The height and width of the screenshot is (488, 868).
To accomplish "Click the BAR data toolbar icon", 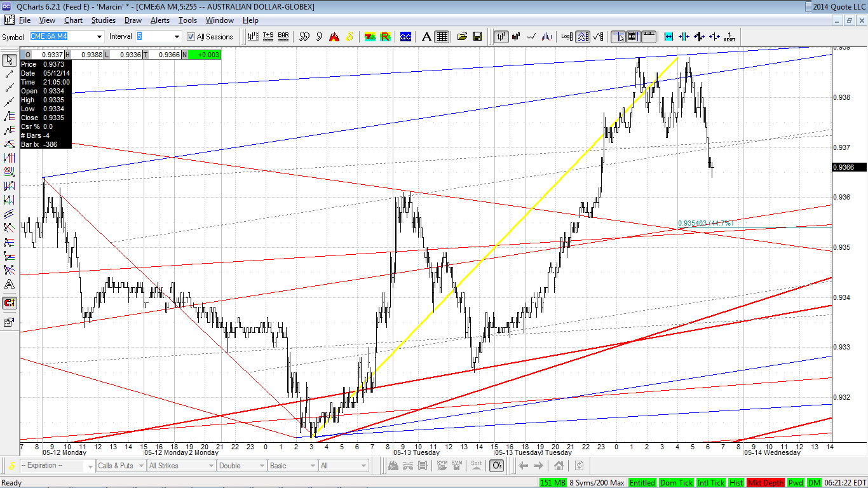I will 283,37.
